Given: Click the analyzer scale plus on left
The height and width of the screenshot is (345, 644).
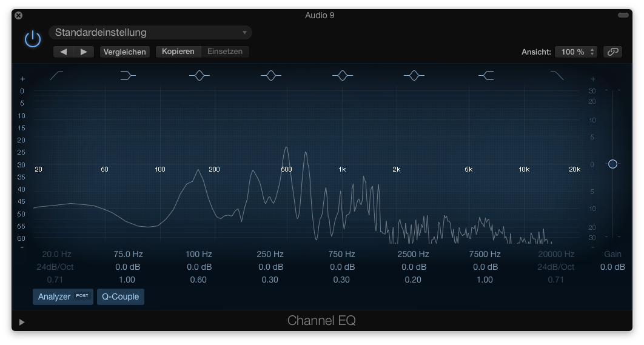Looking at the screenshot, I should click(x=22, y=79).
